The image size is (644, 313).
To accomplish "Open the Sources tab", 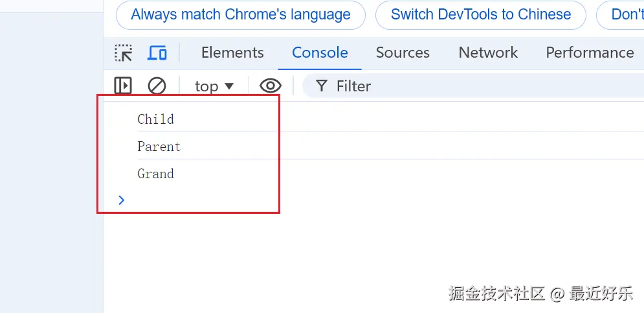I will click(403, 52).
